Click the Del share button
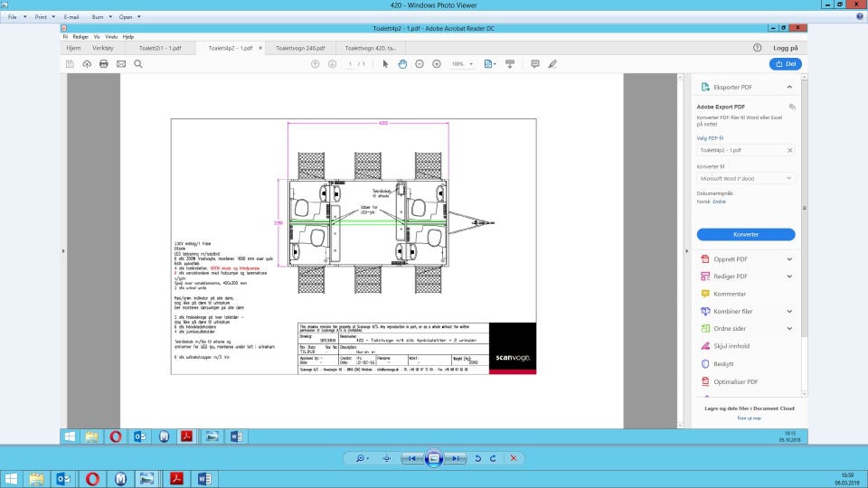This screenshot has width=868, height=488. coord(785,64)
